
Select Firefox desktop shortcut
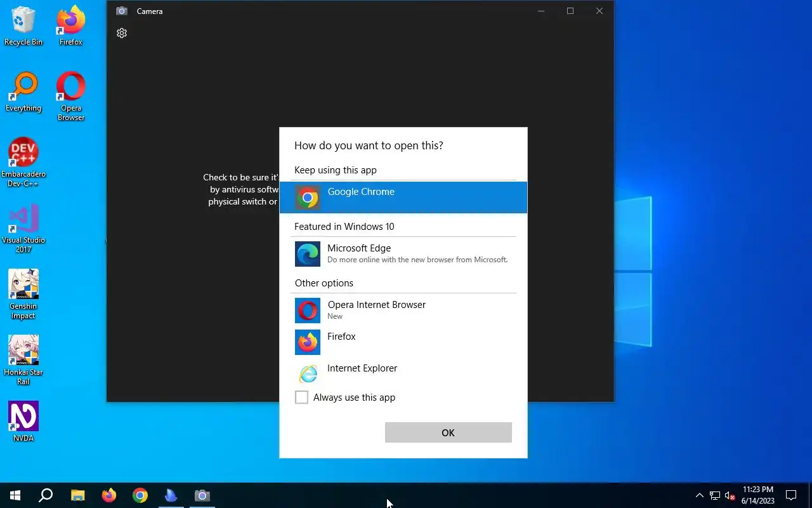pyautogui.click(x=71, y=26)
